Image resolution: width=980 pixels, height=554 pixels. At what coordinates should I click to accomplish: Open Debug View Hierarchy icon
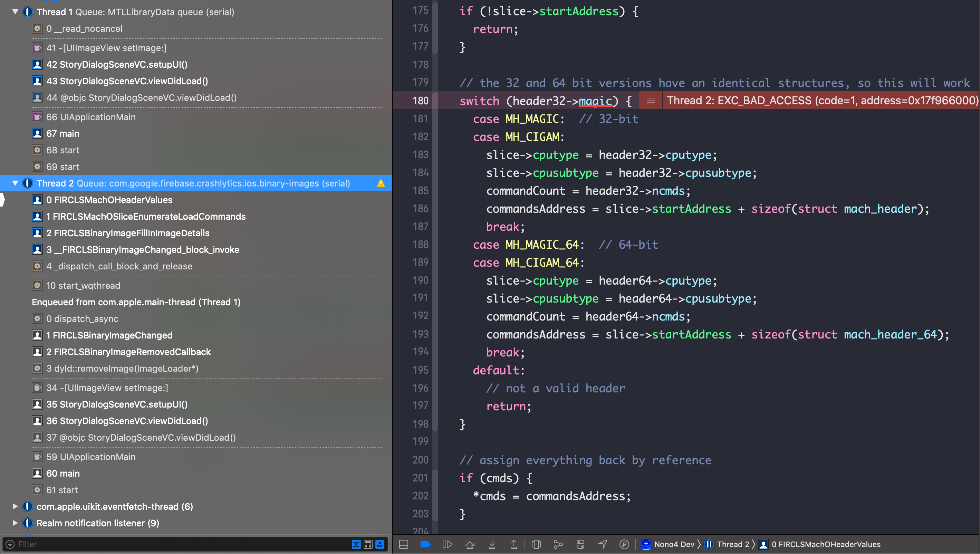536,544
